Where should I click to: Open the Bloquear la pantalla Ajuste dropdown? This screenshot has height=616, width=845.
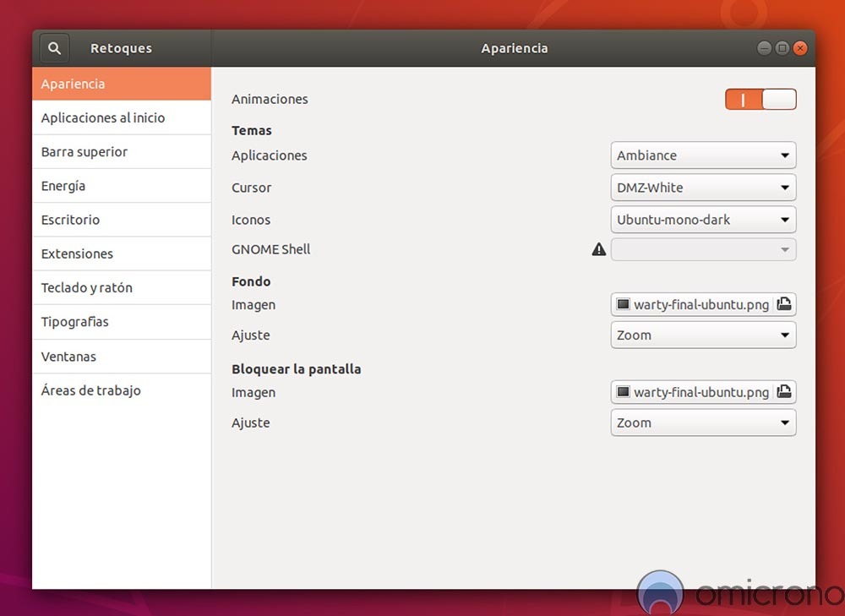point(703,422)
